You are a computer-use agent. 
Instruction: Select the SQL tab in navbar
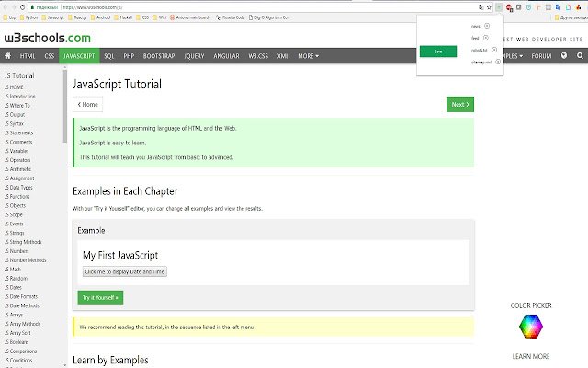pos(108,55)
